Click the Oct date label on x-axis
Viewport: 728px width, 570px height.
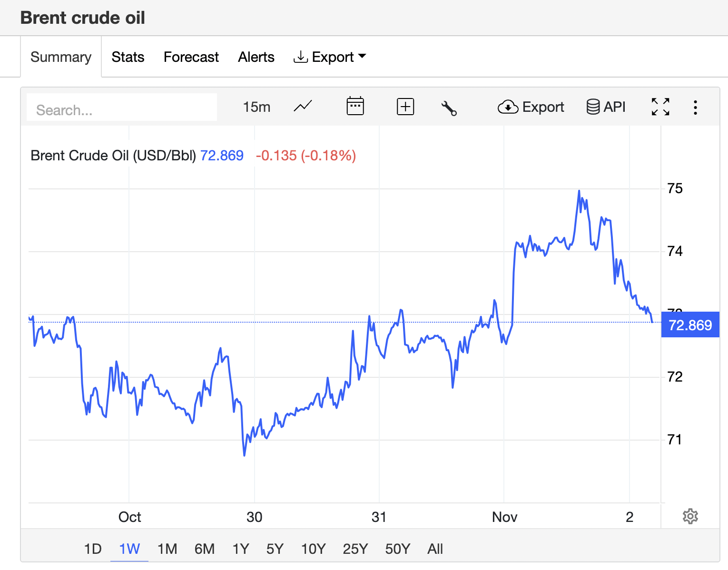point(129,517)
